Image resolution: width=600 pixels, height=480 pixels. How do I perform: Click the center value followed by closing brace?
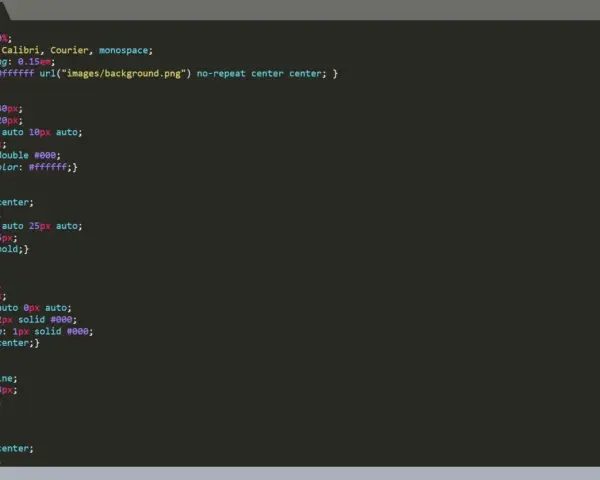point(14,343)
